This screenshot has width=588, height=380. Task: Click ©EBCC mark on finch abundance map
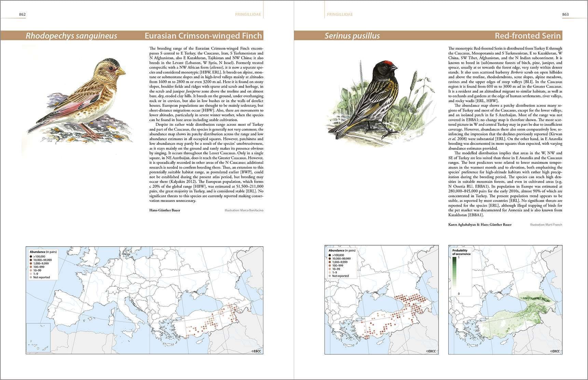(257, 351)
